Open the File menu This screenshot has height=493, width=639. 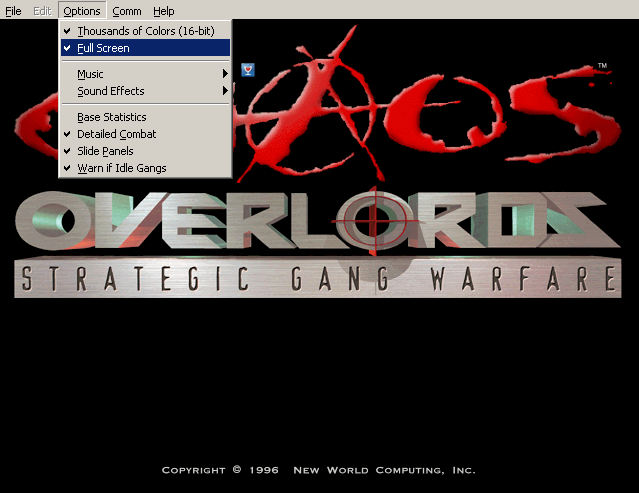point(13,11)
